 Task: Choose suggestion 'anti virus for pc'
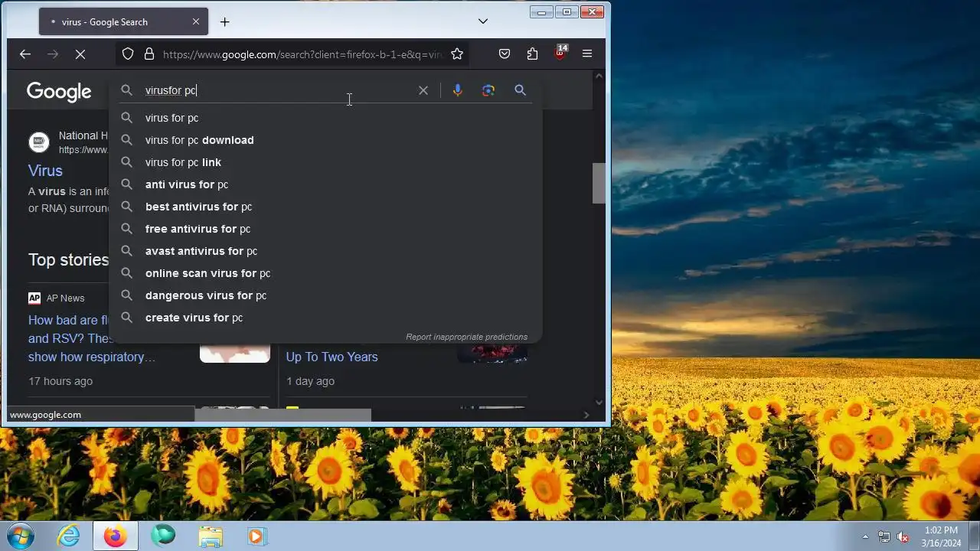325,184
